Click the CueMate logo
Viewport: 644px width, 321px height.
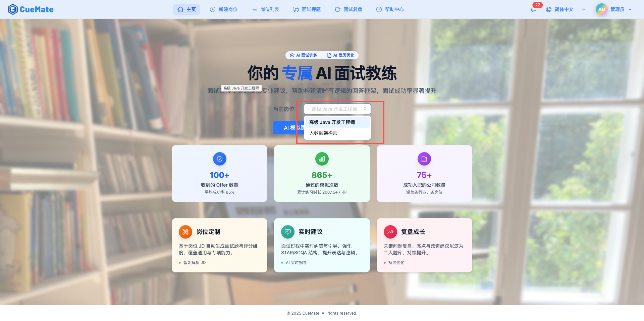point(31,9)
